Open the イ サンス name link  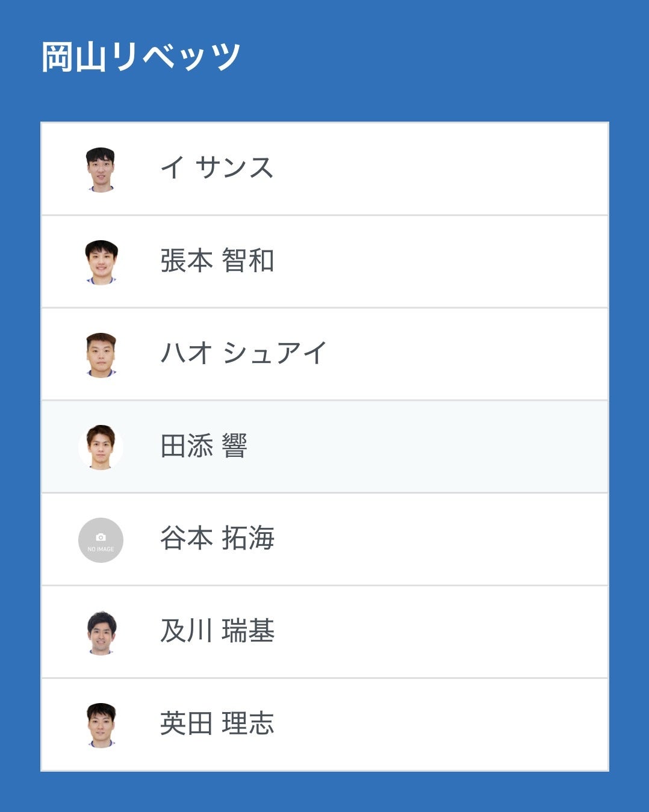pyautogui.click(x=217, y=168)
